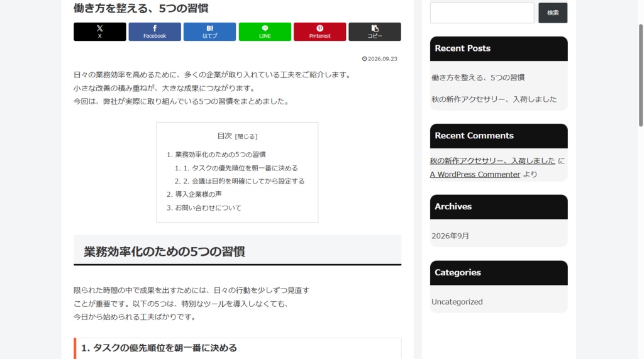Jump to 導入企業様の声 section
This screenshot has height=359, width=644.
click(x=198, y=194)
